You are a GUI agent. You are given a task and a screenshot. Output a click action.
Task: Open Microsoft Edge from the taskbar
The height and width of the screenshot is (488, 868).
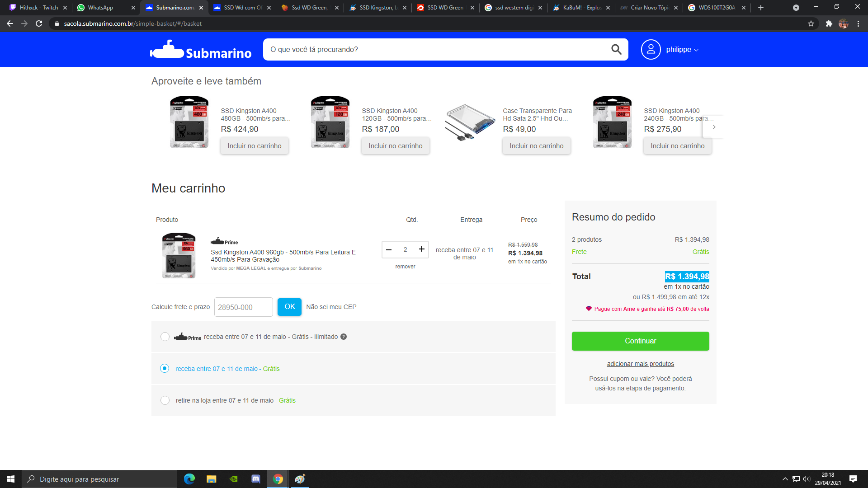pyautogui.click(x=189, y=479)
